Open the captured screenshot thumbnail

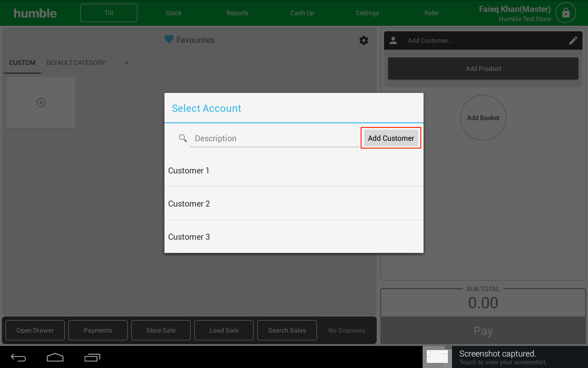pyautogui.click(x=437, y=356)
